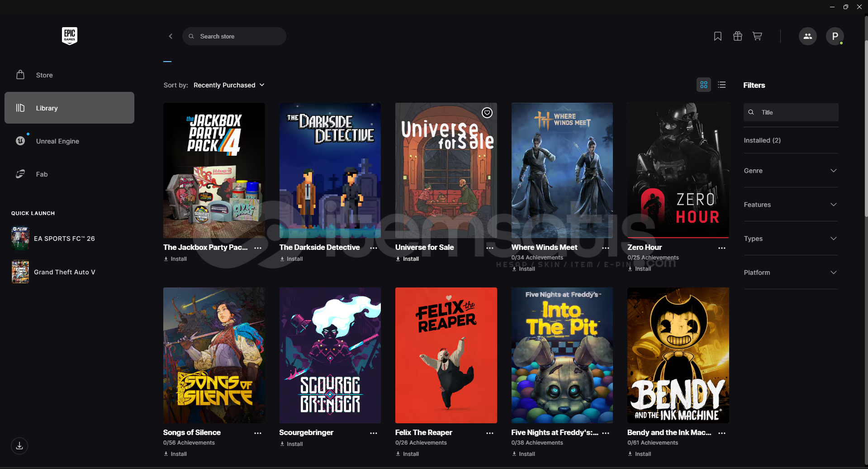The image size is (868, 469).
Task: Switch to grid view
Action: coord(704,85)
